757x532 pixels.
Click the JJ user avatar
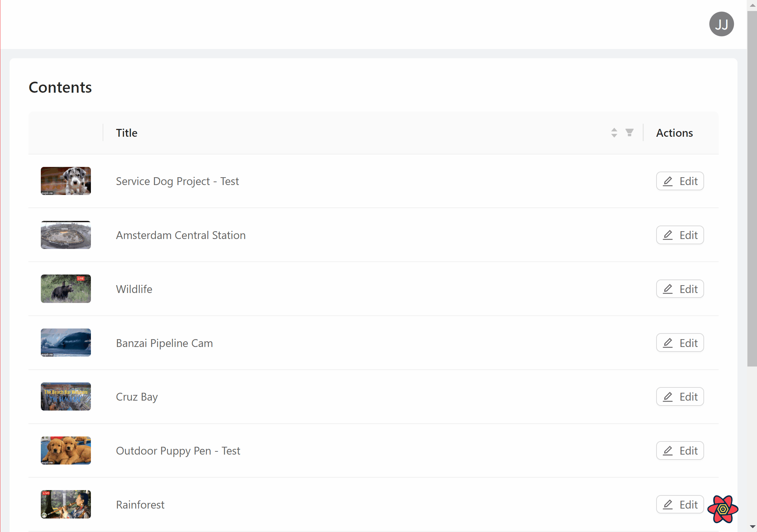(721, 24)
